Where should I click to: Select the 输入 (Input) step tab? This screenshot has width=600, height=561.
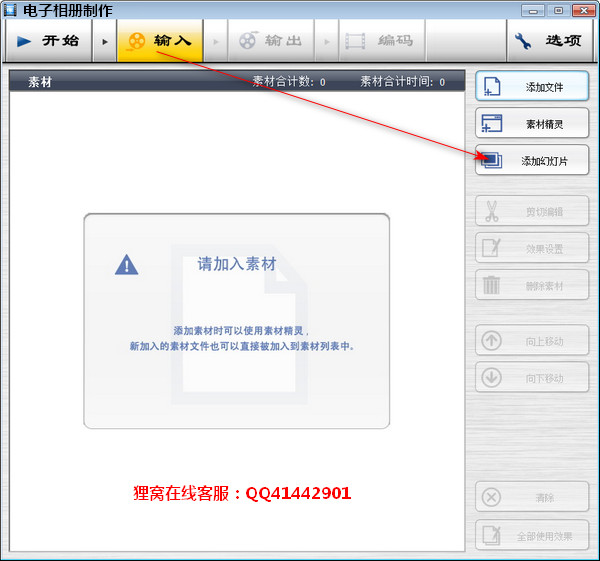pos(160,41)
